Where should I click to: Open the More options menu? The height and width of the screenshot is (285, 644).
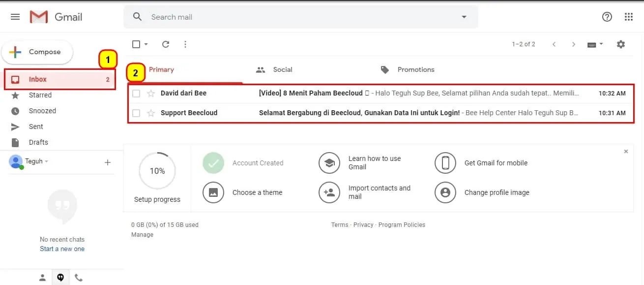185,44
